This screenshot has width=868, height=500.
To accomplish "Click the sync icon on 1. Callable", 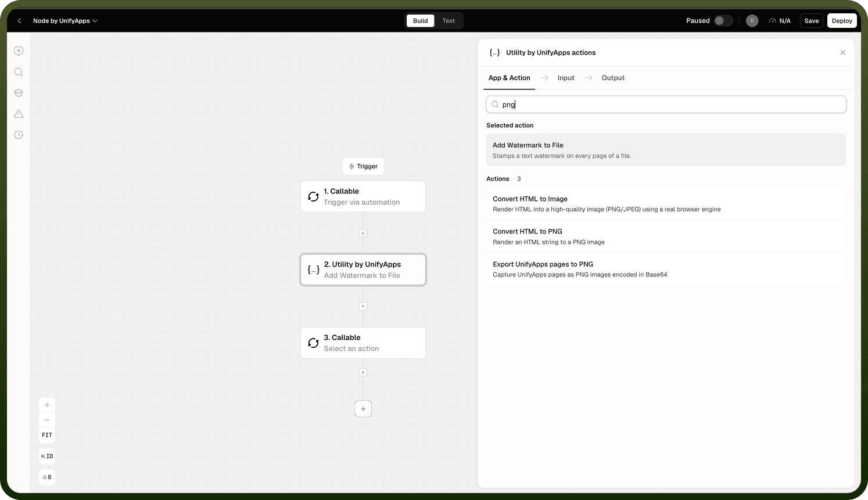I will pyautogui.click(x=313, y=197).
